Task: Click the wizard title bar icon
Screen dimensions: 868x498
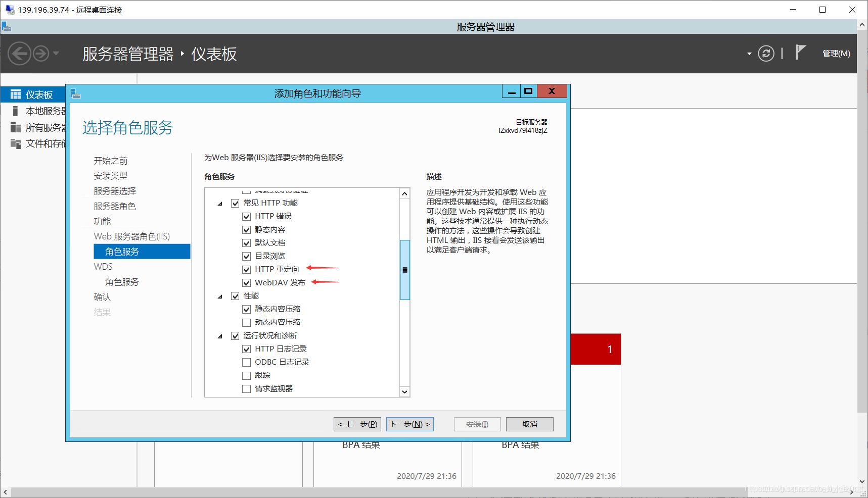Action: pos(76,93)
